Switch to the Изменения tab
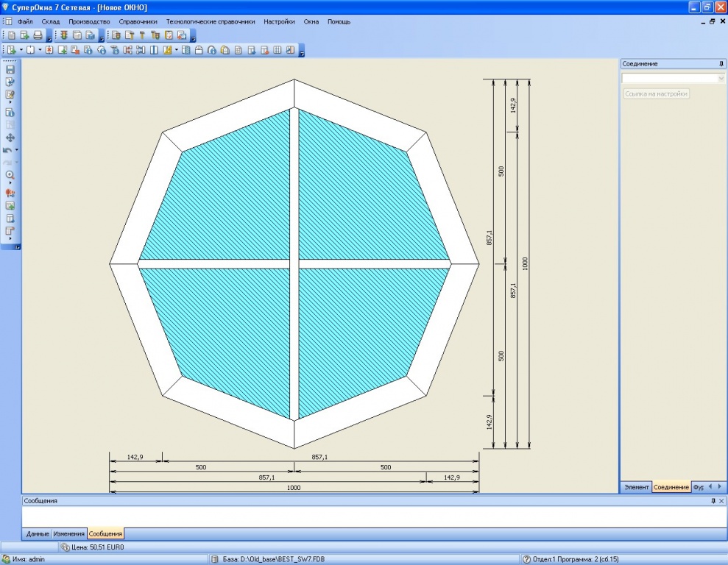Viewport: 728px width, 565px height. [68, 533]
